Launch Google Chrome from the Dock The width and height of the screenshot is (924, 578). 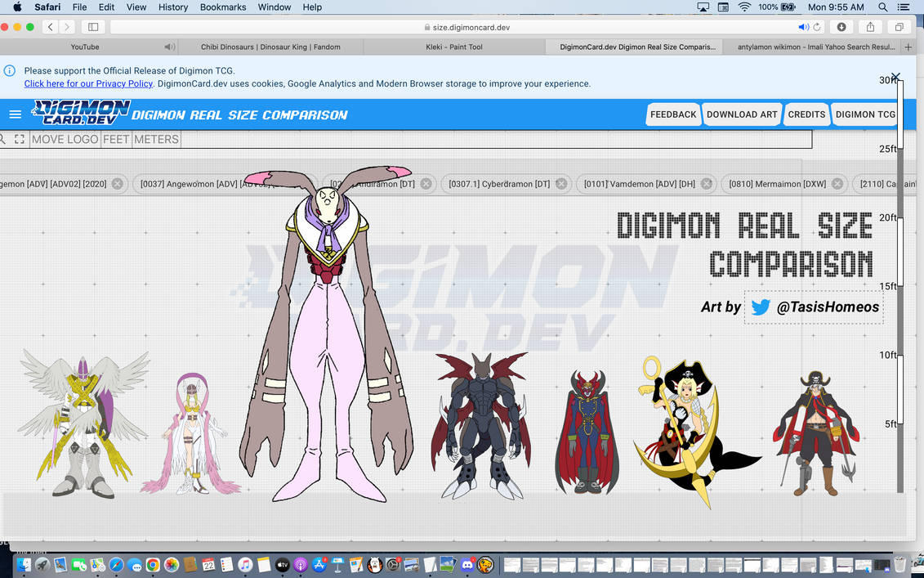(154, 565)
